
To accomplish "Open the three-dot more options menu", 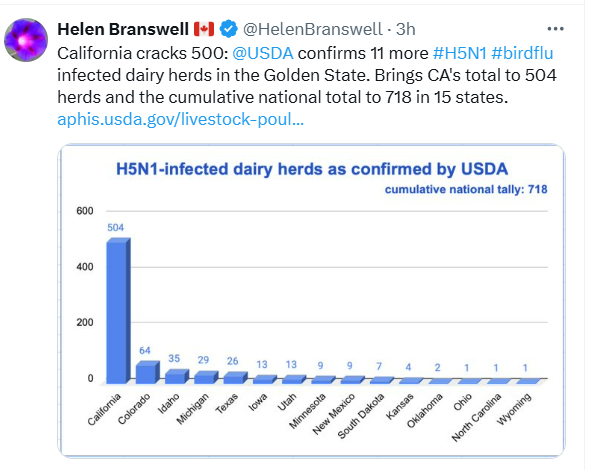I will coord(555,29).
